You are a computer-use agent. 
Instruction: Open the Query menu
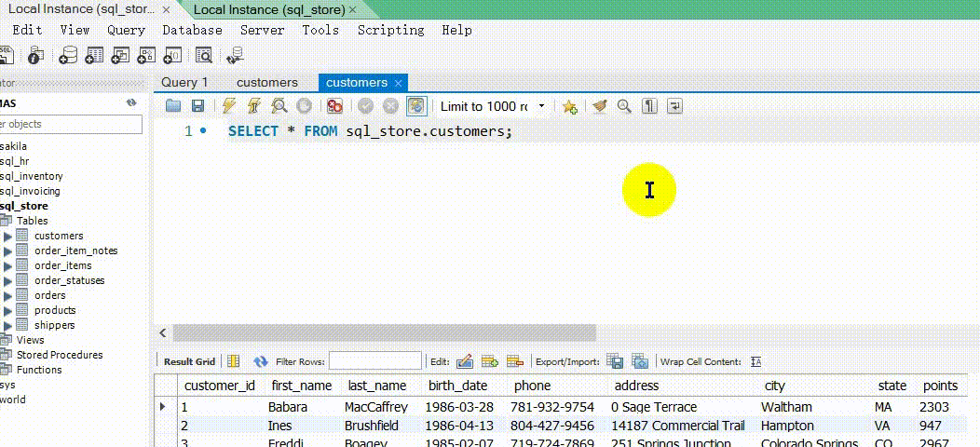(x=126, y=30)
